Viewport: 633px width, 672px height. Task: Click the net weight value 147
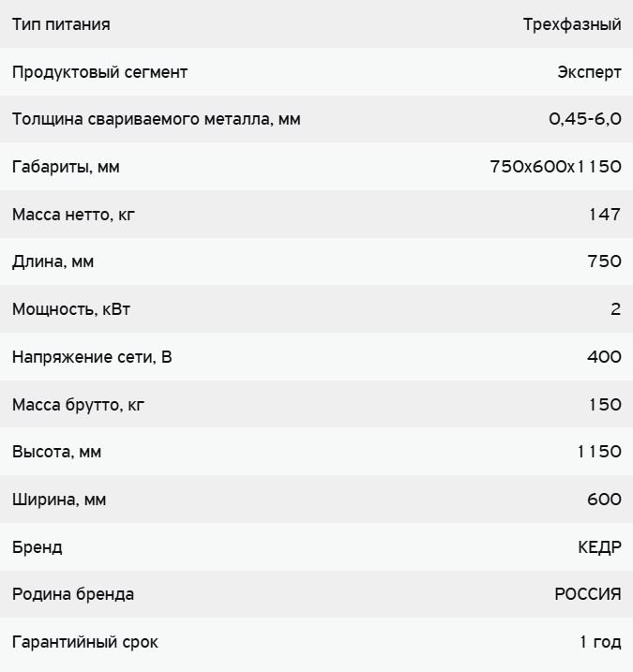click(x=605, y=215)
